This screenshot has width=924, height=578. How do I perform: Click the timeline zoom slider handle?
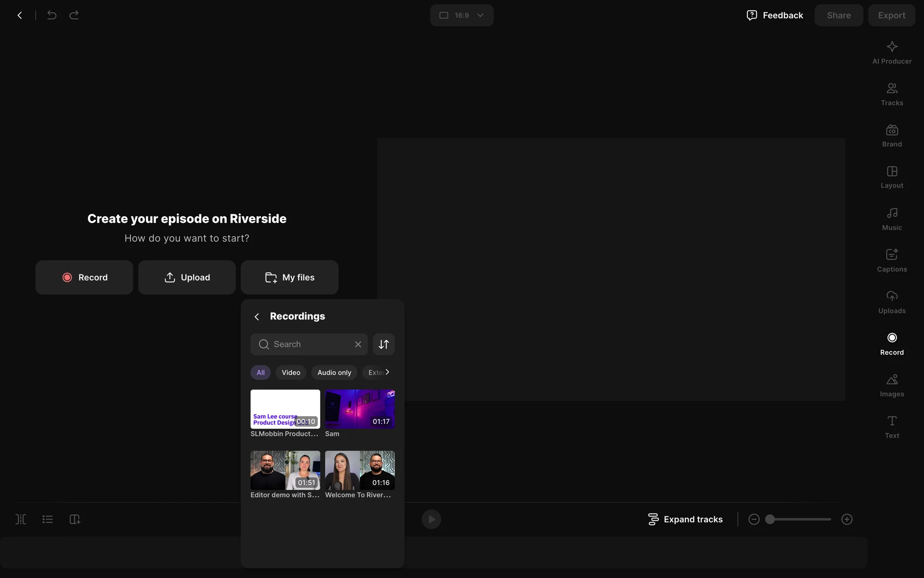tap(770, 519)
